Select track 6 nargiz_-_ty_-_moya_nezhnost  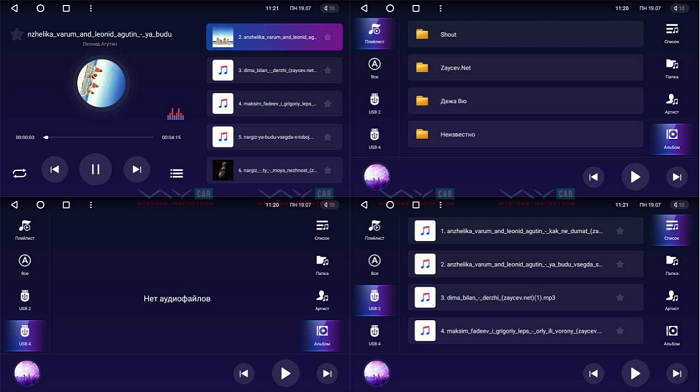coord(275,170)
